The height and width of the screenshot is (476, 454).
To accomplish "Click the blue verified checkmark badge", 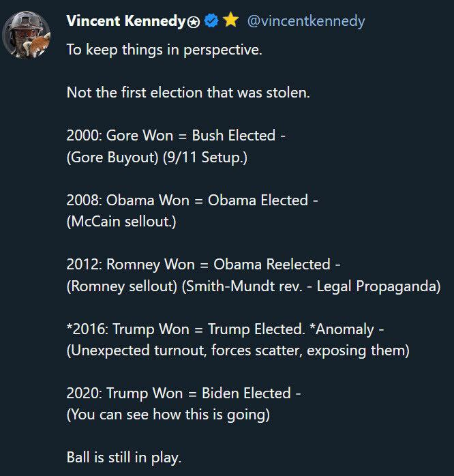I will click(211, 21).
